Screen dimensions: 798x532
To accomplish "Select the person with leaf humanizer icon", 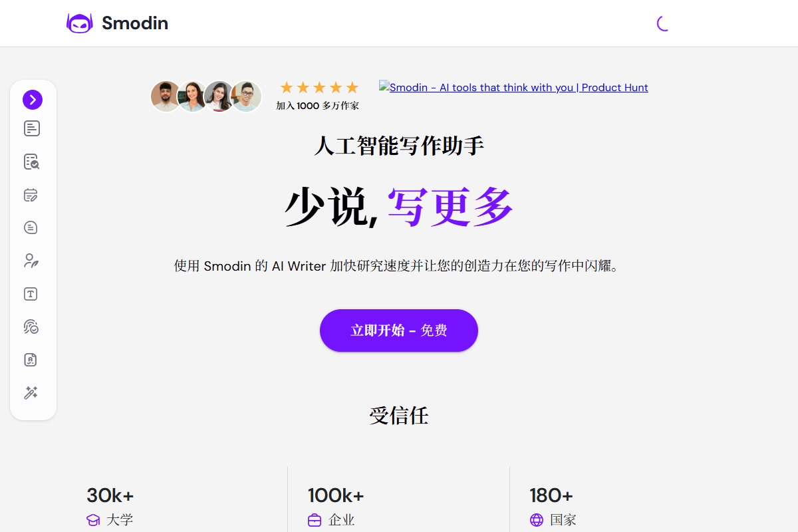I will point(31,261).
